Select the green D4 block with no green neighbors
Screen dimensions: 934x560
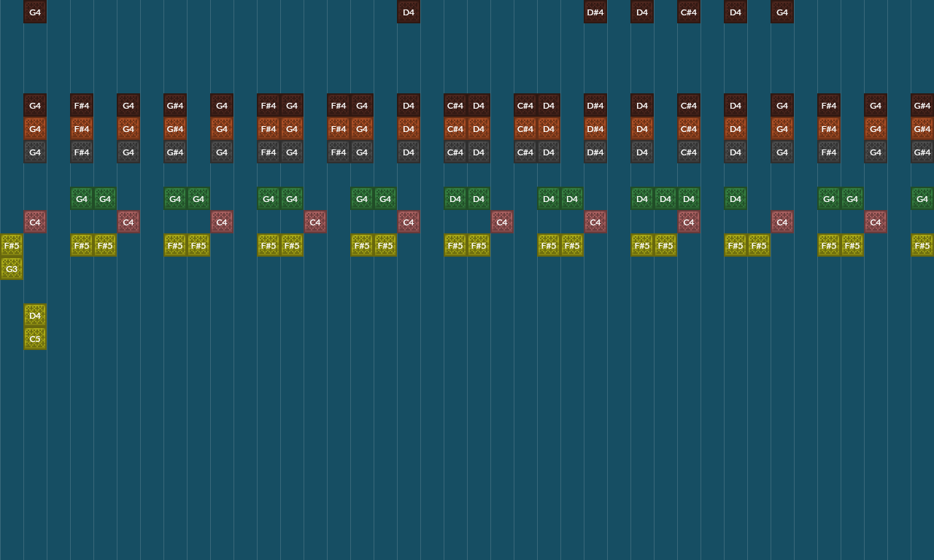[736, 199]
